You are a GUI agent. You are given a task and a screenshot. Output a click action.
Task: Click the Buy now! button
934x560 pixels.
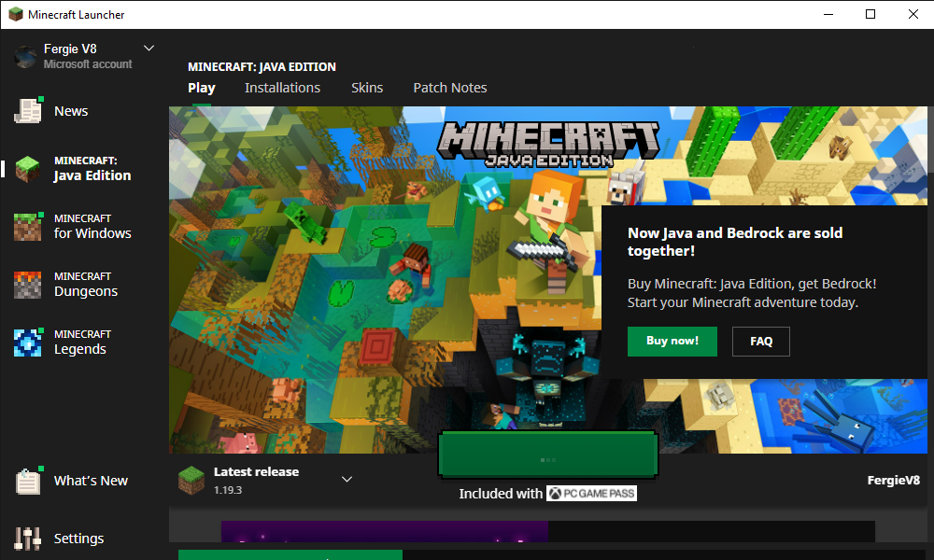672,341
